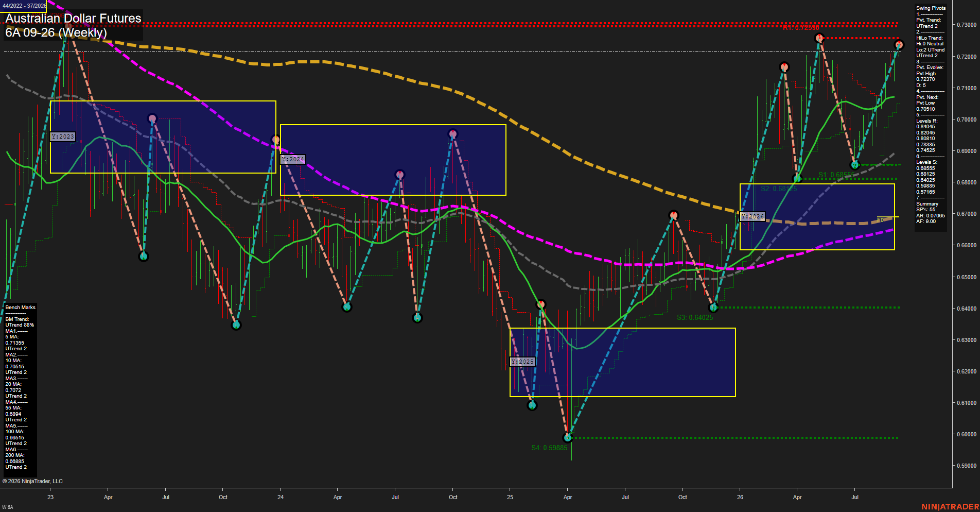
Task: Click the SP's: 55 summary entry
Action: click(x=925, y=210)
